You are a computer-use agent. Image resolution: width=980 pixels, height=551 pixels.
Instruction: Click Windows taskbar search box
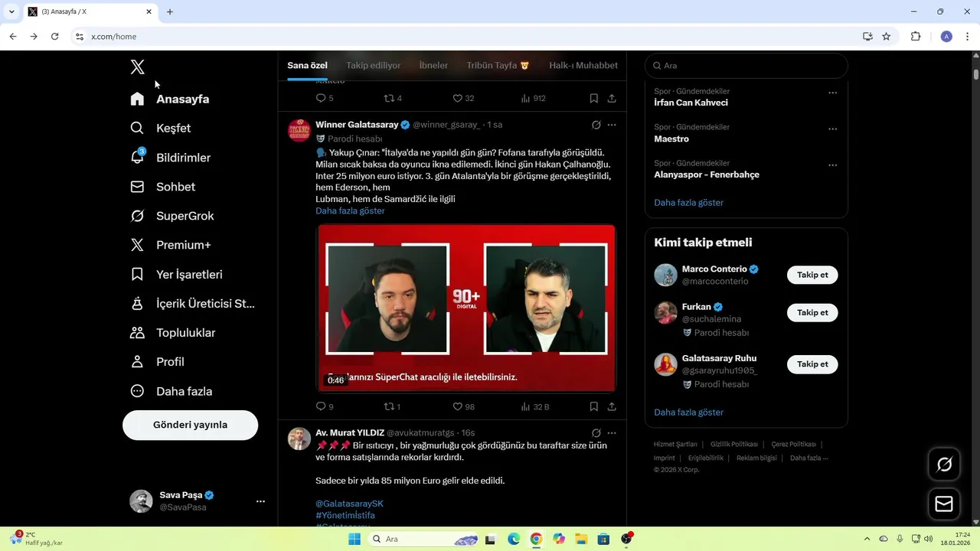pyautogui.click(x=425, y=539)
